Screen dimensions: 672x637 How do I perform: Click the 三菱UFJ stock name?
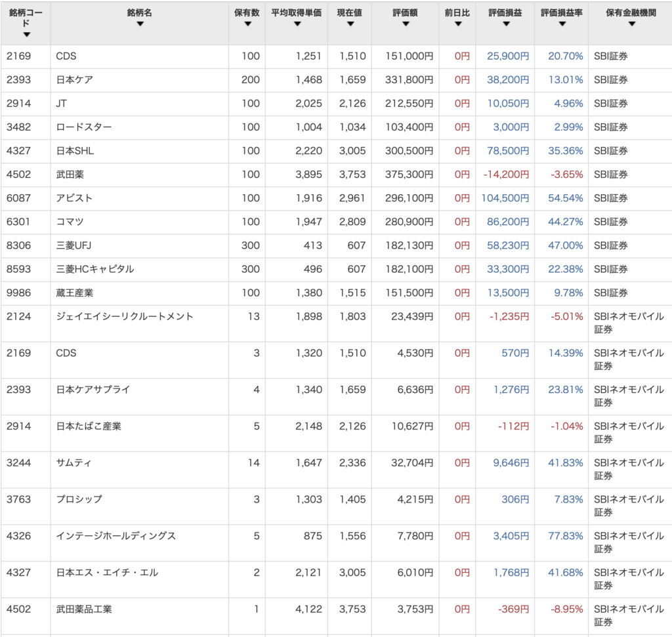click(x=73, y=245)
